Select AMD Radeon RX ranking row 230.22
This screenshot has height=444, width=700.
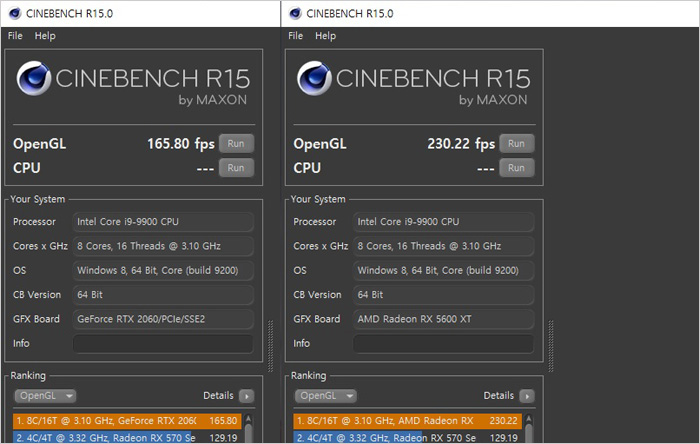click(408, 421)
